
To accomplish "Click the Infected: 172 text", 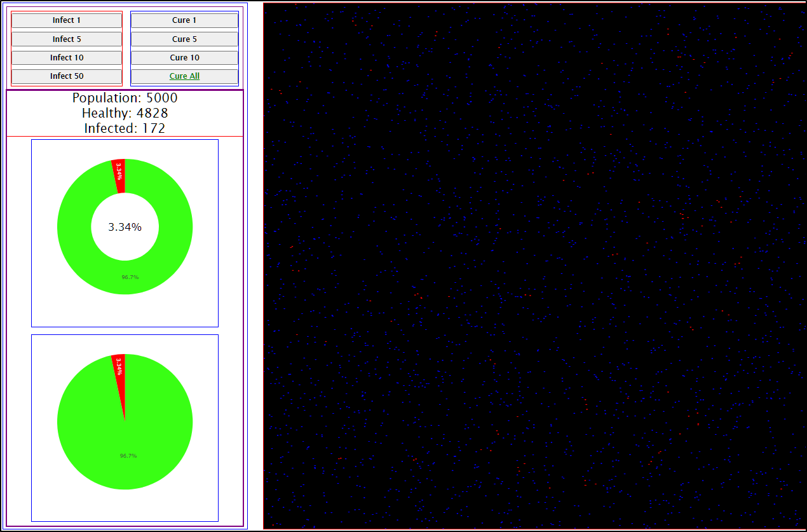I will 125,128.
